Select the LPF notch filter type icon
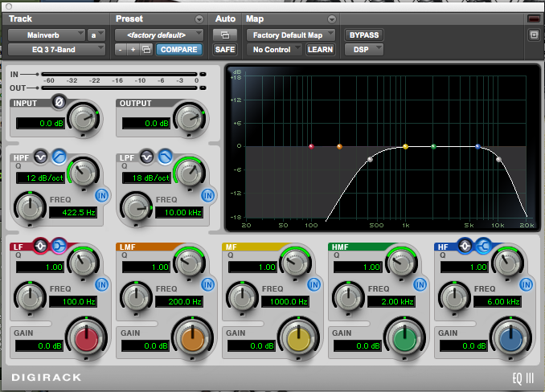 point(147,156)
